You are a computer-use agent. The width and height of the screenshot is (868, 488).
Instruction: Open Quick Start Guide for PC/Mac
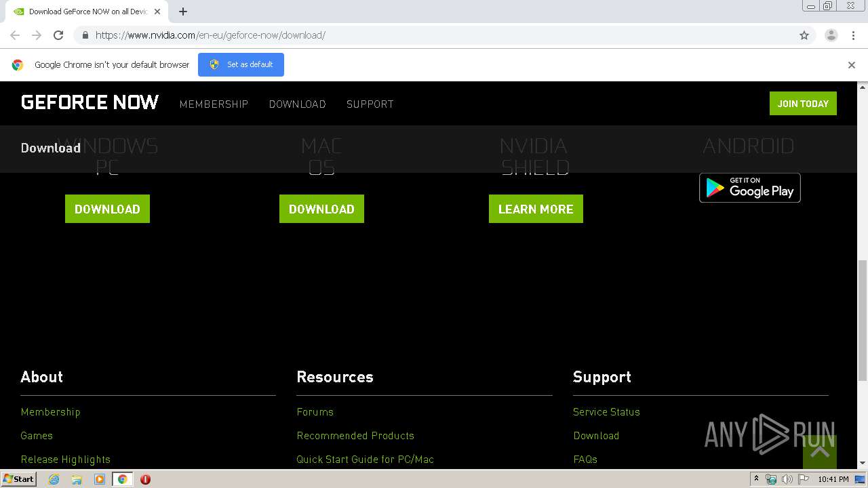point(365,460)
